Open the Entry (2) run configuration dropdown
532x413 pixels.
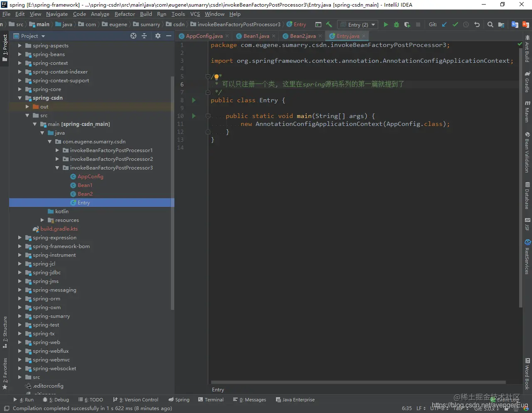358,25
